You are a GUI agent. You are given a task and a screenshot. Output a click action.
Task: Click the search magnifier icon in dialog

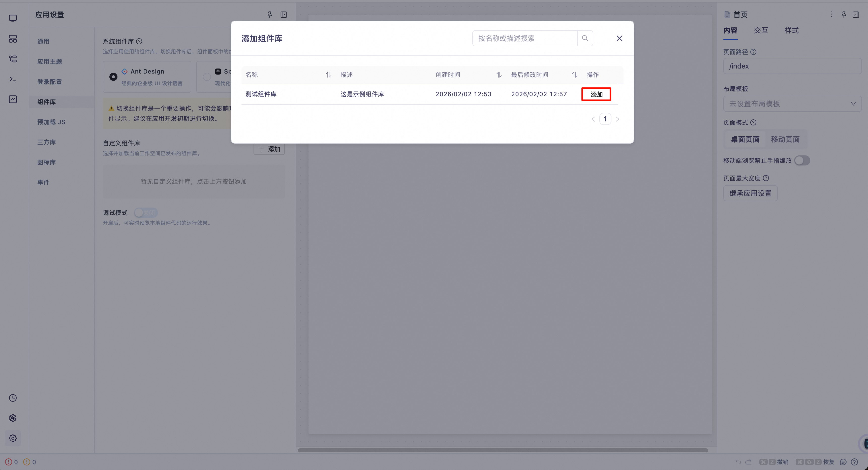coord(585,38)
